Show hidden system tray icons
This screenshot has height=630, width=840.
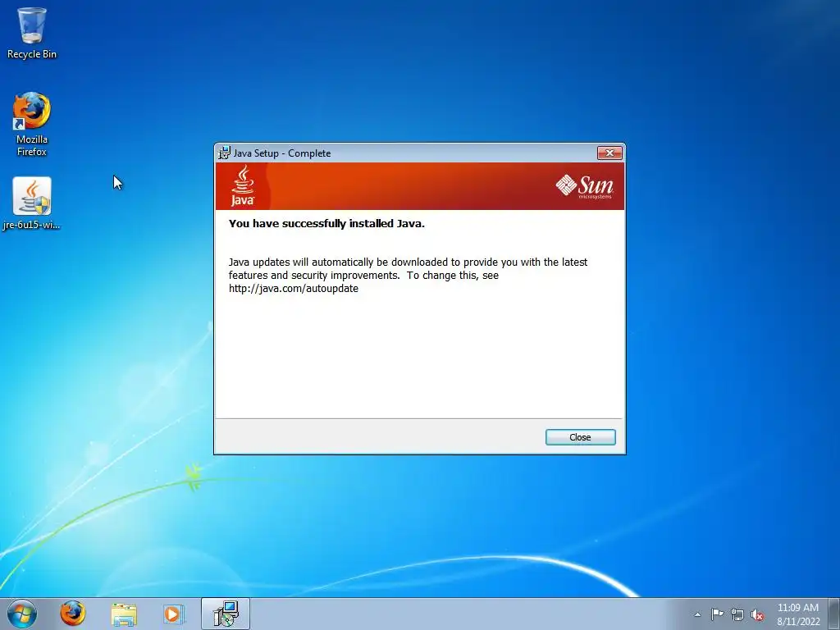click(697, 614)
